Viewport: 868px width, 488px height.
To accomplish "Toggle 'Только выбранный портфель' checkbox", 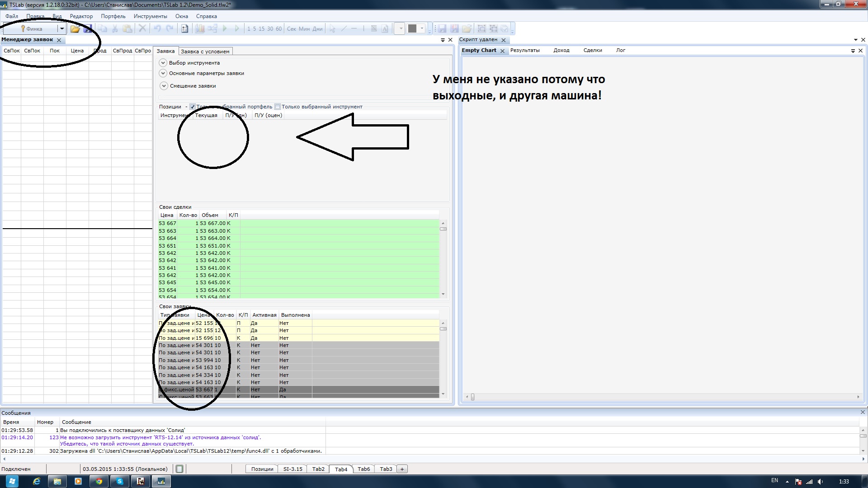I will 193,107.
